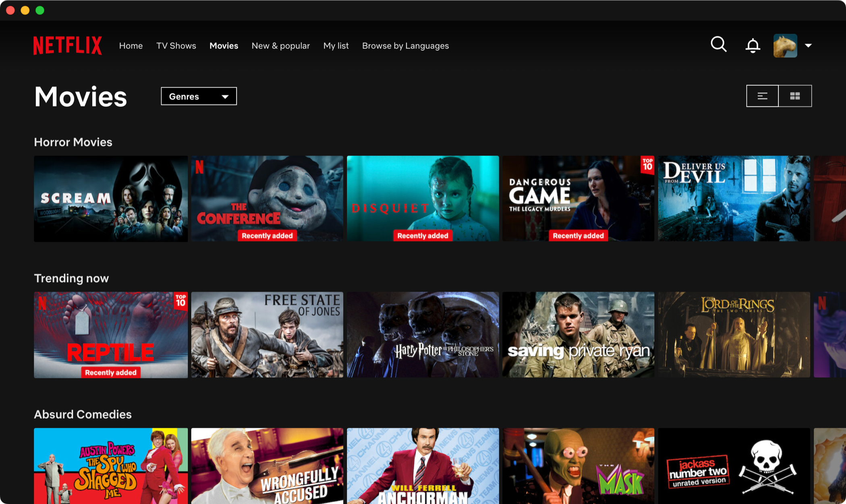The width and height of the screenshot is (846, 504).
Task: Open Browse by Languages
Action: tap(405, 46)
